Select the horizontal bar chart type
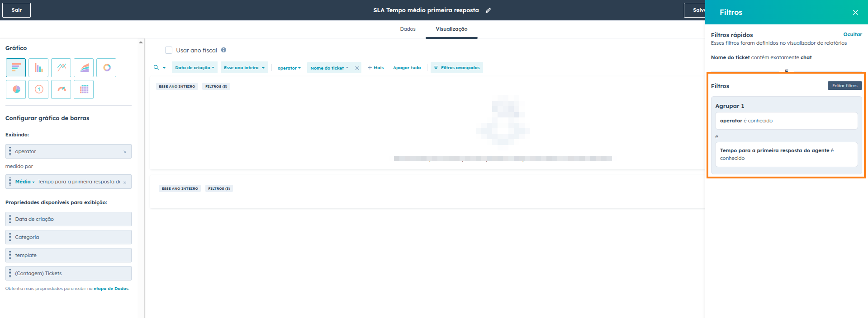This screenshot has height=318, width=868. pos(16,68)
